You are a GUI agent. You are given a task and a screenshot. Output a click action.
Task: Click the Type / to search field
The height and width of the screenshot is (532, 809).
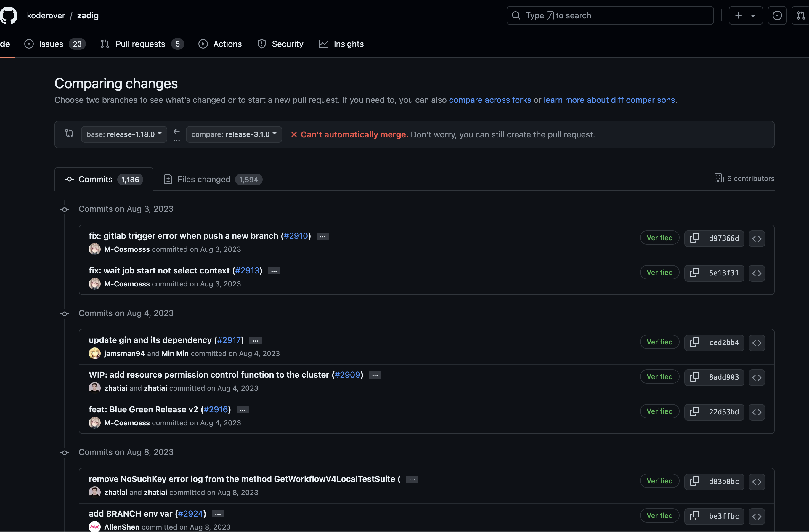click(610, 15)
